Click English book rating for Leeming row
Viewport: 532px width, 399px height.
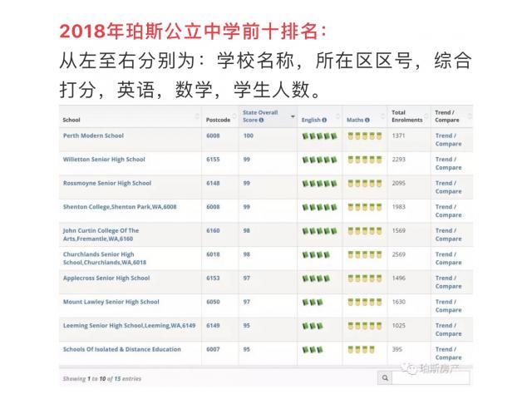pyautogui.click(x=313, y=326)
